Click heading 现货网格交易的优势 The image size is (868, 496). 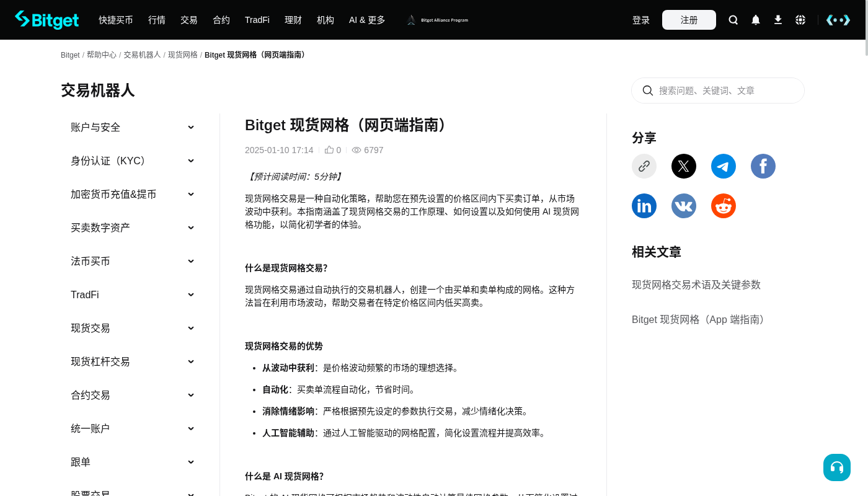click(284, 346)
